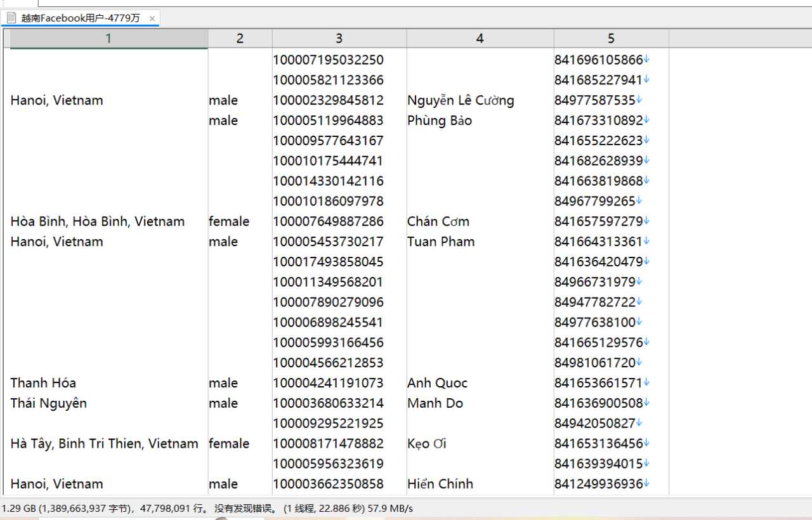Click the cell 'Phùng Bảo'

440,120
